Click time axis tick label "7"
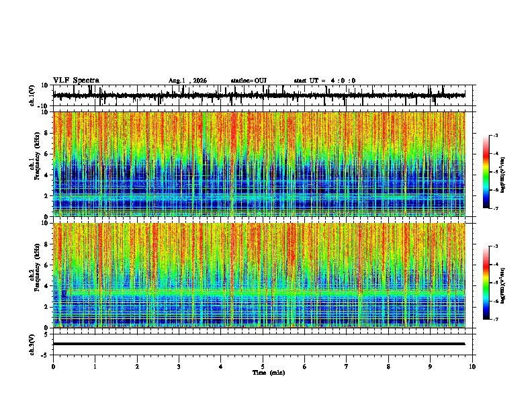532x411 pixels. coord(347,367)
